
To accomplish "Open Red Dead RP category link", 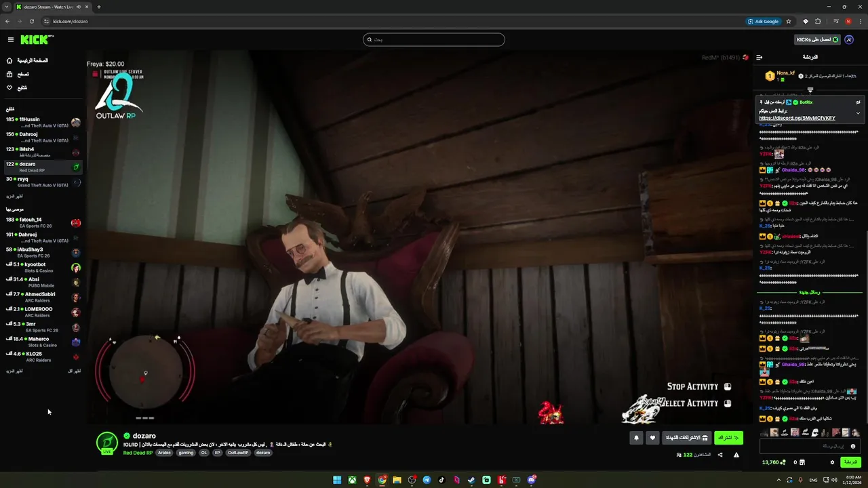I will (138, 453).
